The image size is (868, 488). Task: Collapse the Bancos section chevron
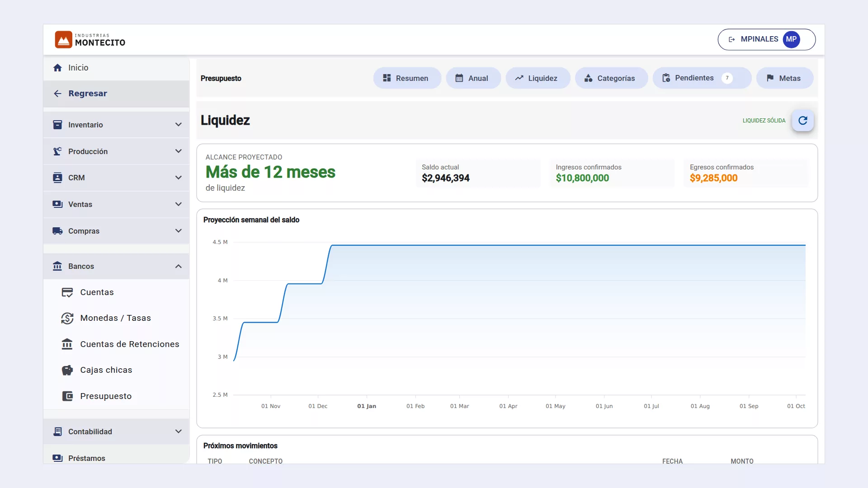(x=179, y=266)
